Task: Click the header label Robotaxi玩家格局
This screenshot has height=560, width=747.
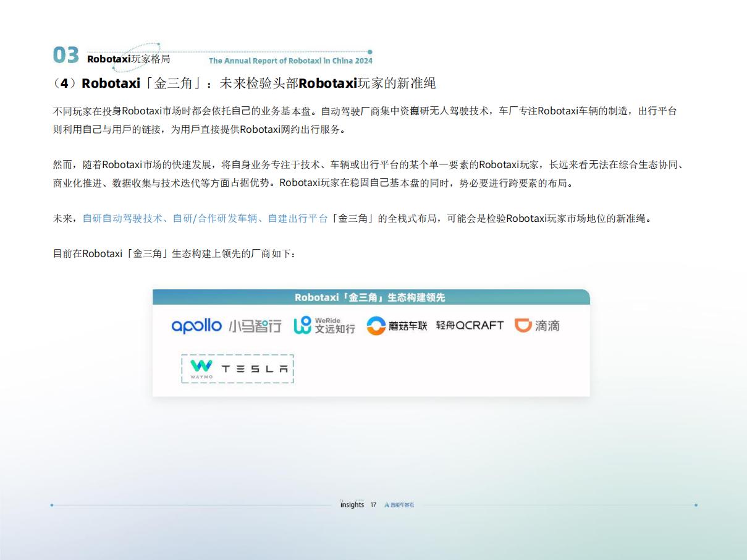Action: [129, 59]
